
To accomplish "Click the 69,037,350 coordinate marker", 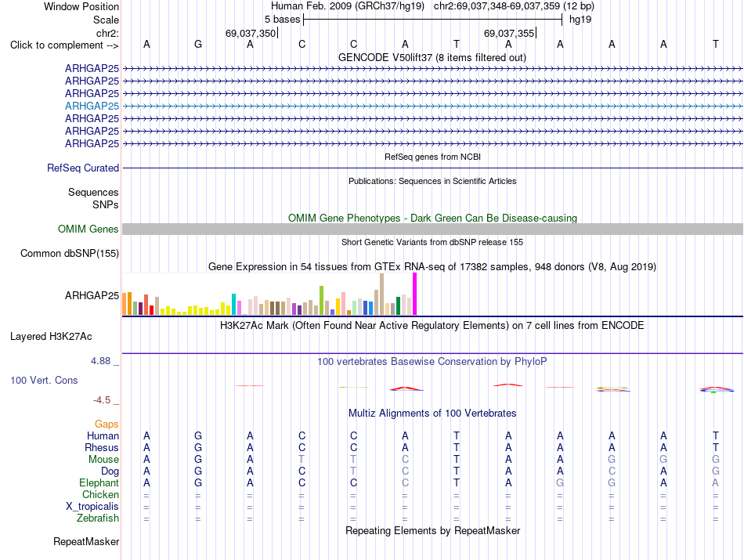I will (250, 33).
